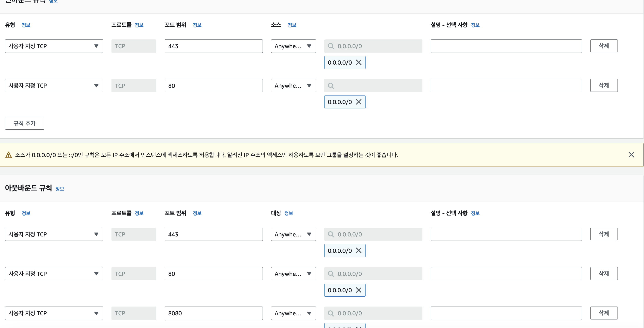Click the warning triangle icon in banner
This screenshot has width=644, height=328.
coord(9,155)
